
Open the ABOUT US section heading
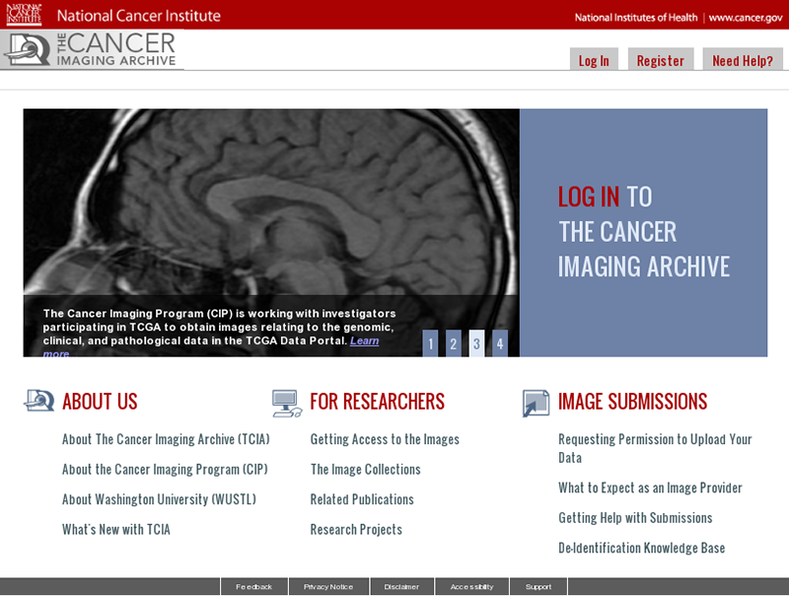(x=100, y=402)
